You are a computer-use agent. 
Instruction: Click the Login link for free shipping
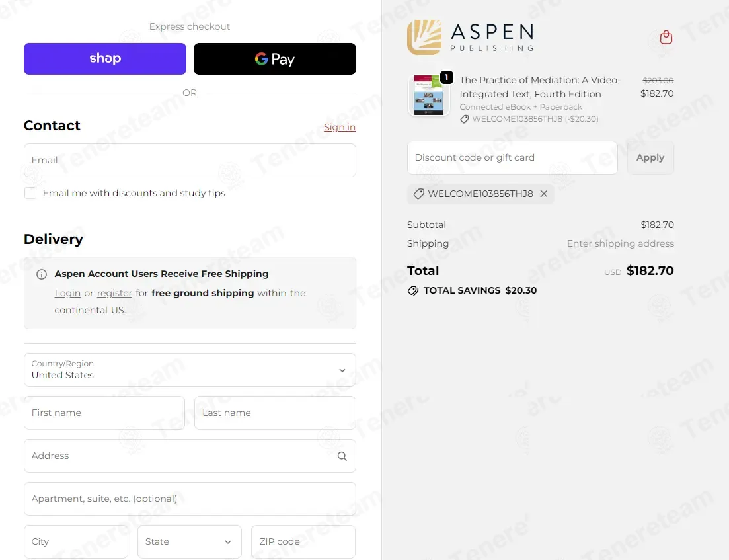67,293
